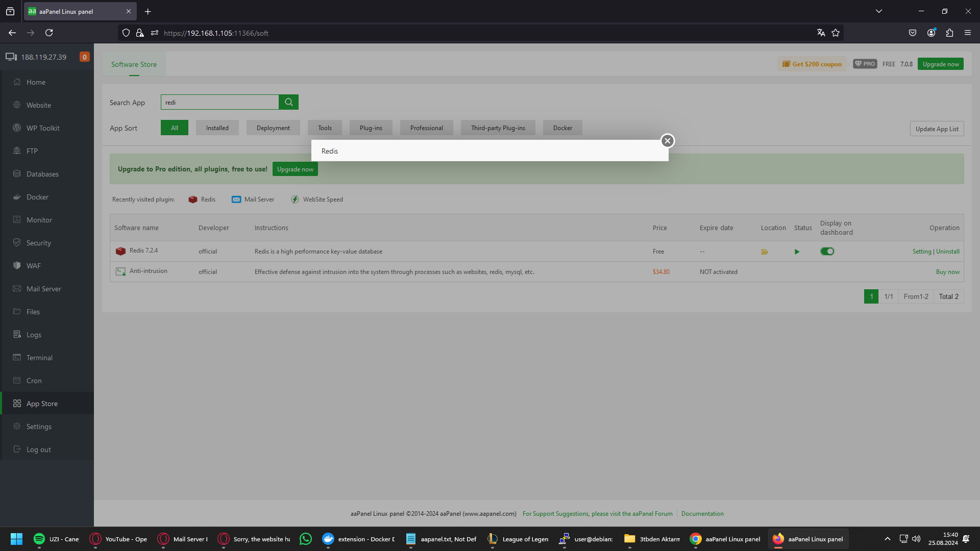Click Uninstall for Redis

click(948, 252)
